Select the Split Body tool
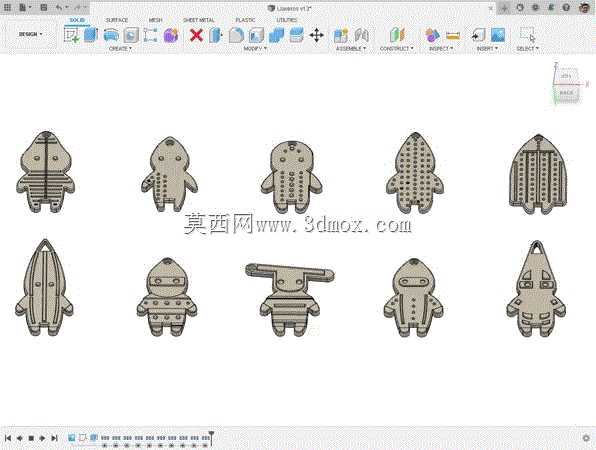 point(296,35)
